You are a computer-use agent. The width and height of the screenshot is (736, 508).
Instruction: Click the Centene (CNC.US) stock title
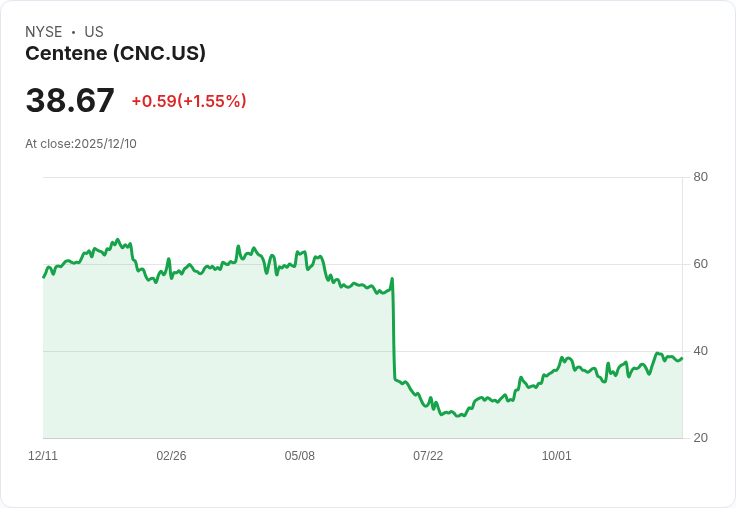[115, 53]
